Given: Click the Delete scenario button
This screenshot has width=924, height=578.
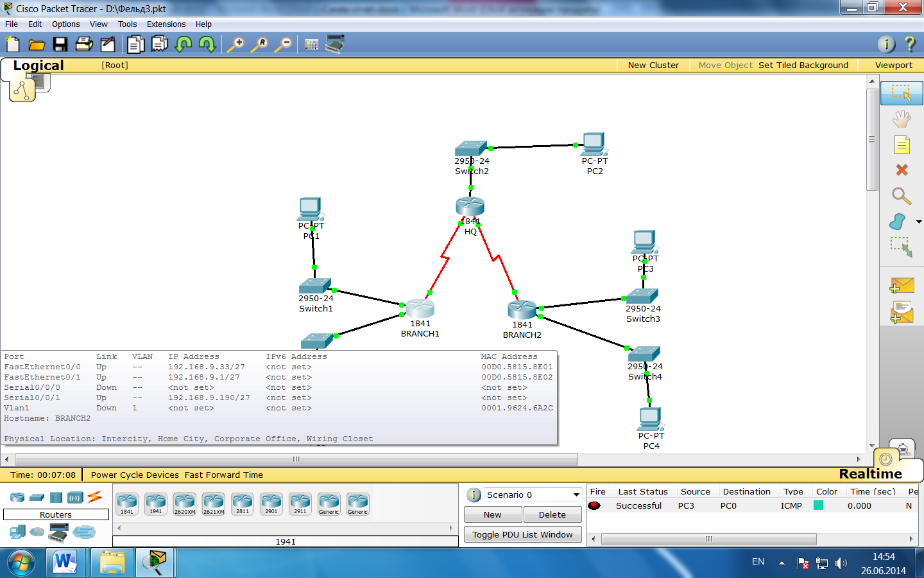Looking at the screenshot, I should point(552,514).
